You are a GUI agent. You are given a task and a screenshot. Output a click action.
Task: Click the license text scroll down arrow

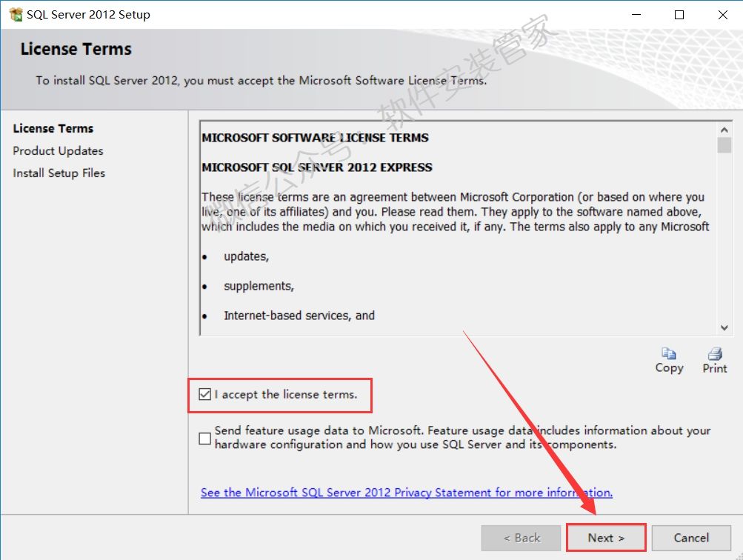coord(724,327)
